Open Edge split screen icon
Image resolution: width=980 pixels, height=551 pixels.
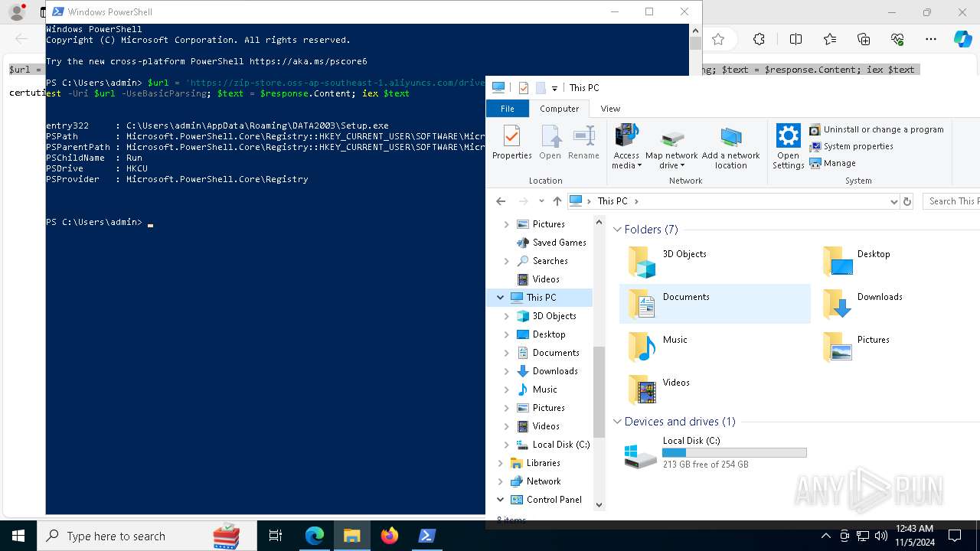click(x=795, y=39)
